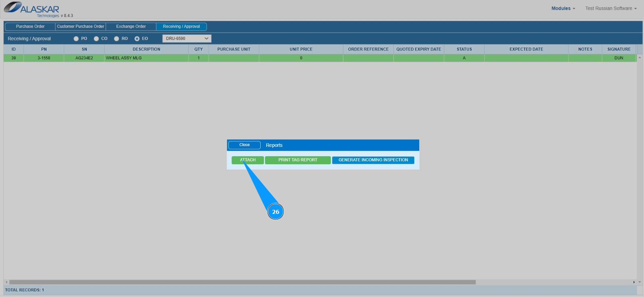Open the Modules menu
The image size is (644, 297).
563,8
